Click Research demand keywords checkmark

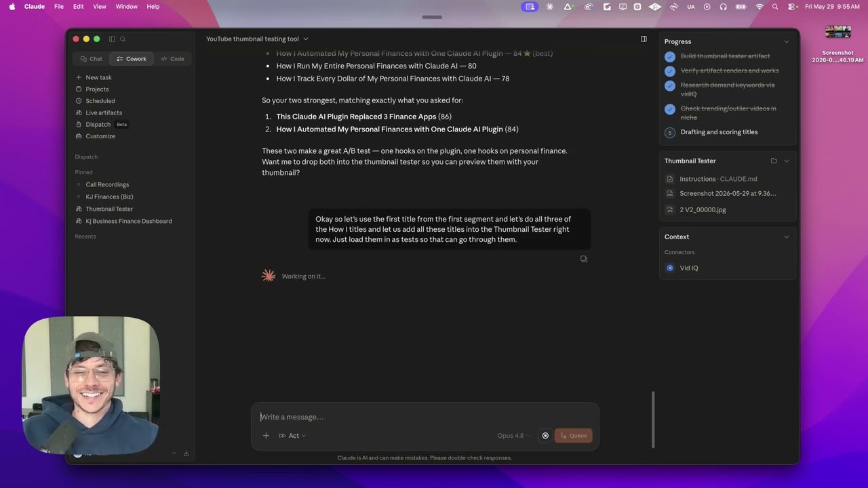tap(670, 85)
